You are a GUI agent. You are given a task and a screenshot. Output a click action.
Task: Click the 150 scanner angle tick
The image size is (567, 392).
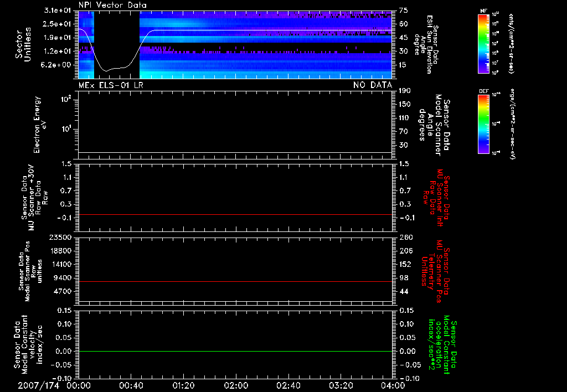(x=405, y=104)
